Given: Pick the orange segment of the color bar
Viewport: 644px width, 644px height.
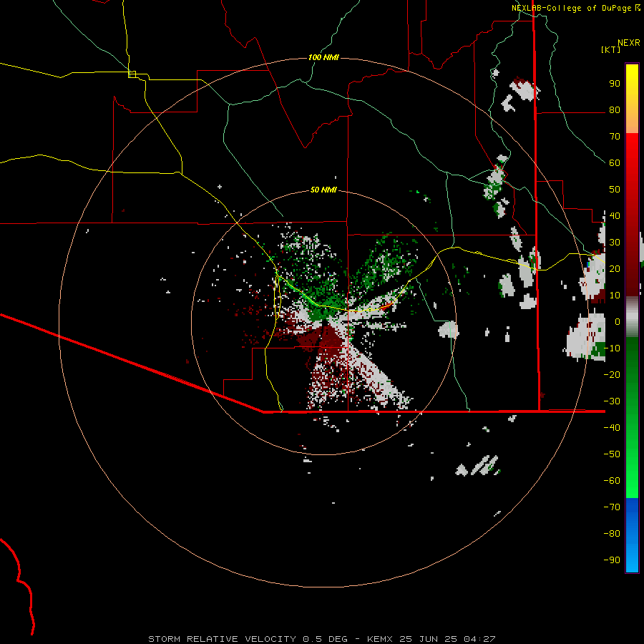Looking at the screenshot, I should click(x=632, y=121).
